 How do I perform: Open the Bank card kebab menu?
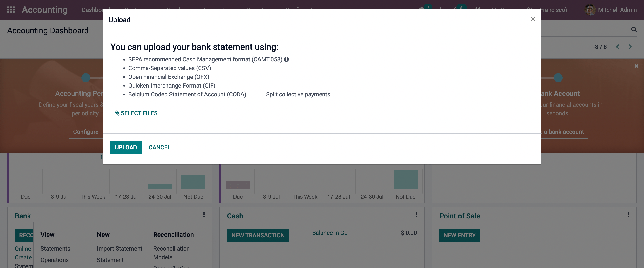pos(204,215)
